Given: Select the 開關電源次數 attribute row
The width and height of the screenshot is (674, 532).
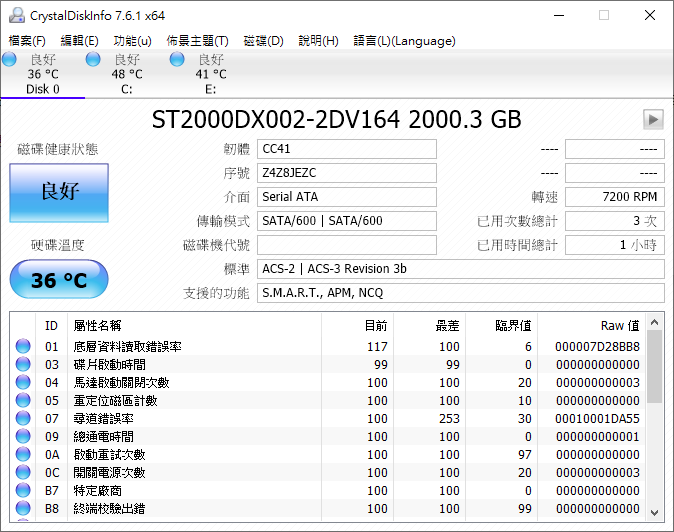Looking at the screenshot, I should [328, 473].
